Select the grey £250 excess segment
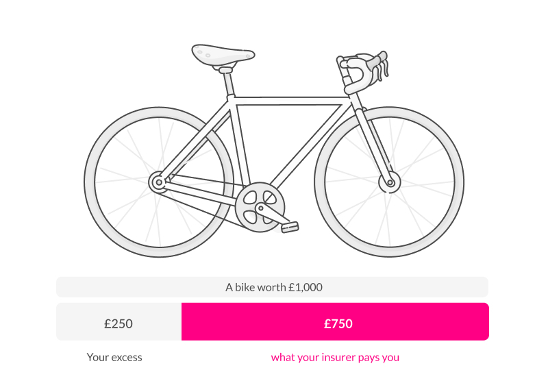 [119, 322]
